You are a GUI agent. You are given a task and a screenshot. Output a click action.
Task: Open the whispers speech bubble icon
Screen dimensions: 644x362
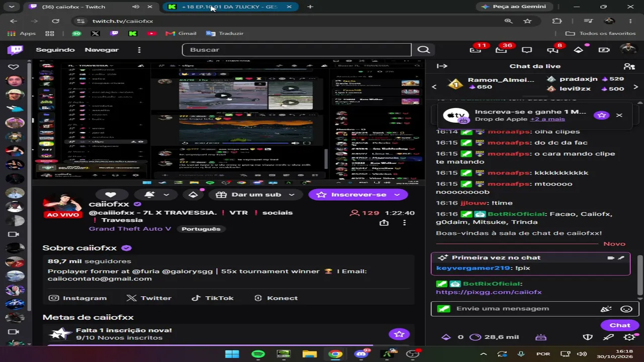tap(527, 50)
